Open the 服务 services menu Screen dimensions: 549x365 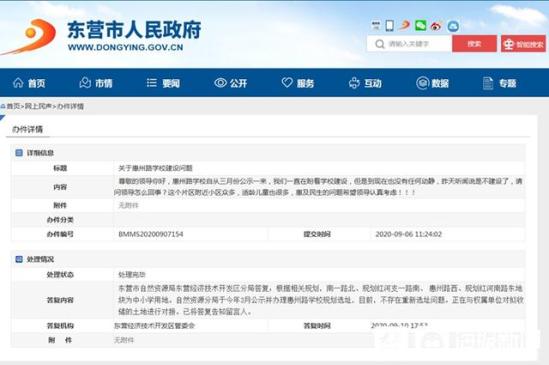(298, 83)
